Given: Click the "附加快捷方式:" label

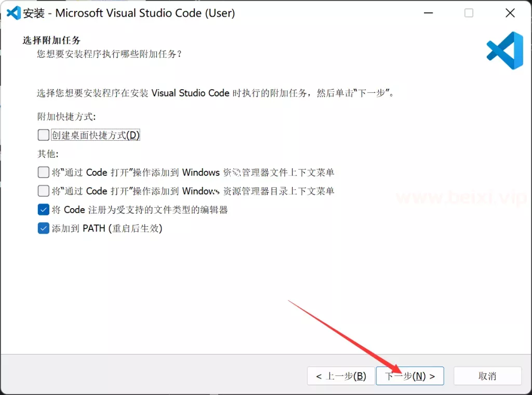Looking at the screenshot, I should [66, 117].
